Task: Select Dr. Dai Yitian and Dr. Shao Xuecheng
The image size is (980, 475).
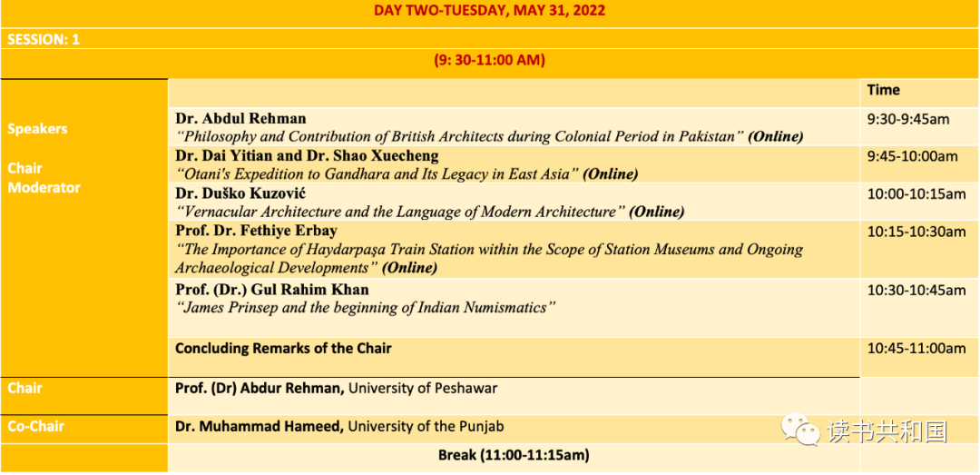Action: [307, 154]
